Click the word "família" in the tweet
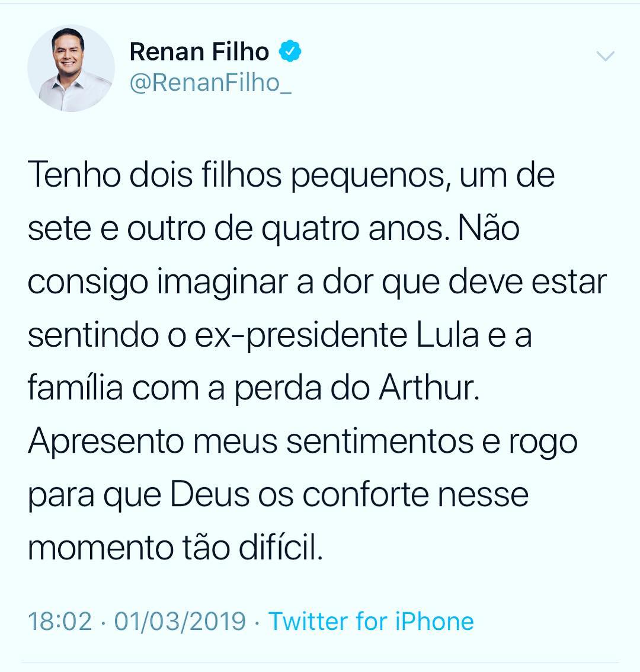This screenshot has height=672, width=640. 75,387
